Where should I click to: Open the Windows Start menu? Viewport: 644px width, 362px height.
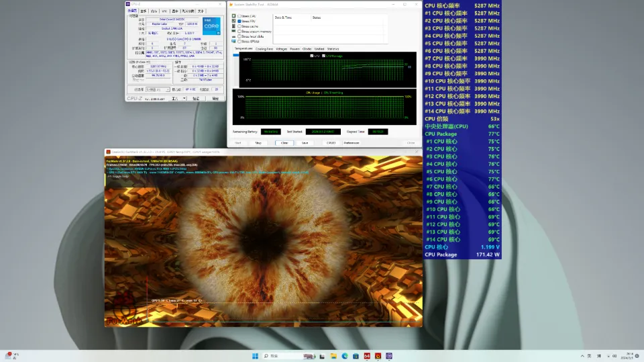[x=255, y=356]
